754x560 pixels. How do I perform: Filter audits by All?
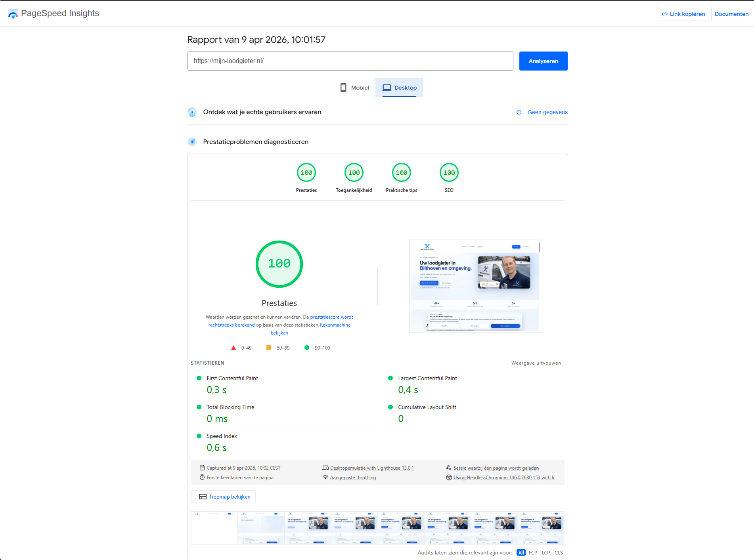pos(521,552)
